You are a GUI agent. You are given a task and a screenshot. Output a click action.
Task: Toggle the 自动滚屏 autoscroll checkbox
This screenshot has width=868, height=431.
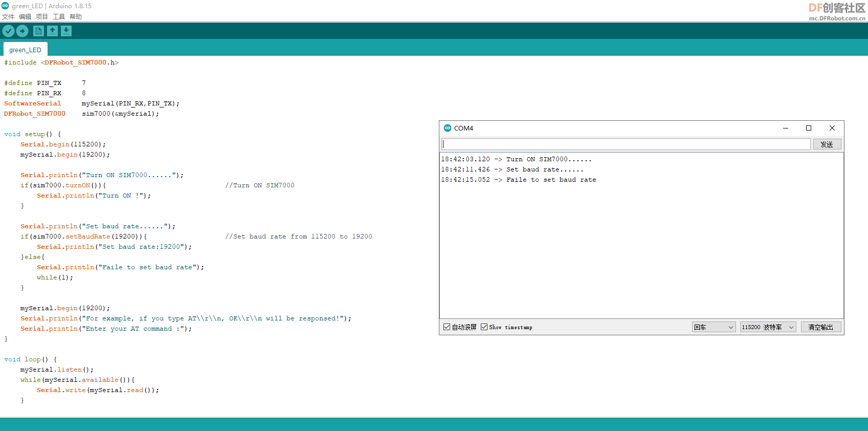(x=447, y=327)
